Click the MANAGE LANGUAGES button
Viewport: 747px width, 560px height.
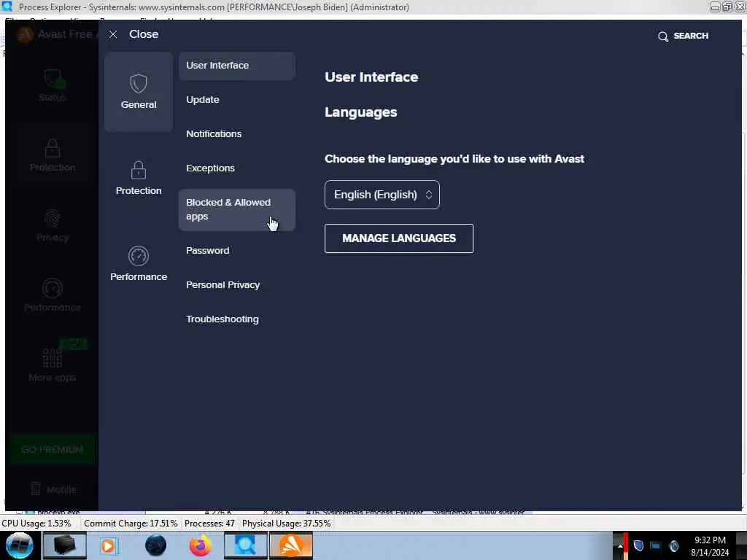coord(399,238)
